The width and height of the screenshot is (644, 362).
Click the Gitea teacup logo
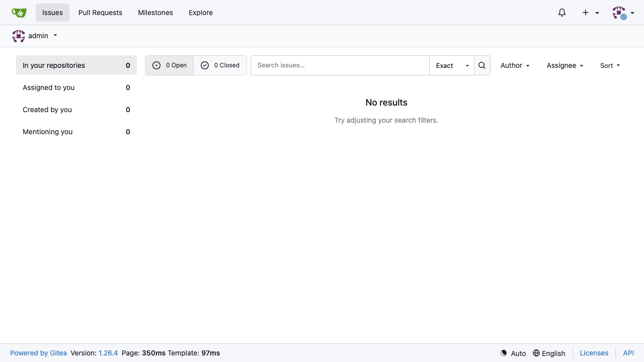(19, 13)
